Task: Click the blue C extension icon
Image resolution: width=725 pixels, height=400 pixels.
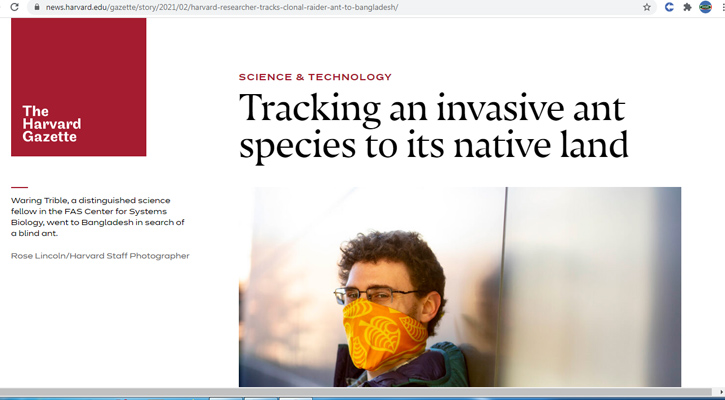Action: tap(669, 7)
